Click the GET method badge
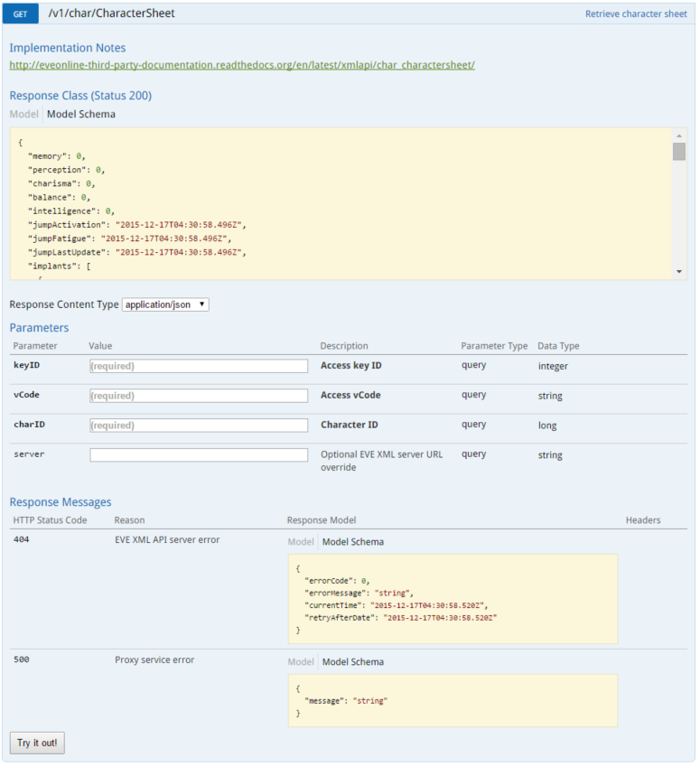The image size is (700, 767). click(x=20, y=14)
